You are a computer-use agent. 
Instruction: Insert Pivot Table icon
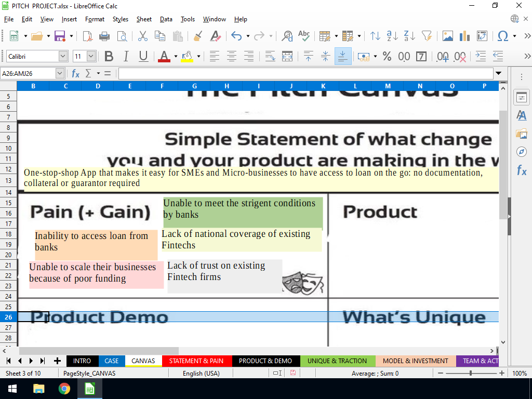(482, 36)
